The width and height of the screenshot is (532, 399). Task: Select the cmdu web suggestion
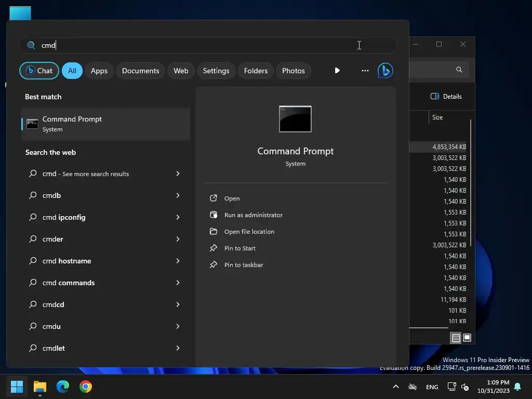point(105,326)
